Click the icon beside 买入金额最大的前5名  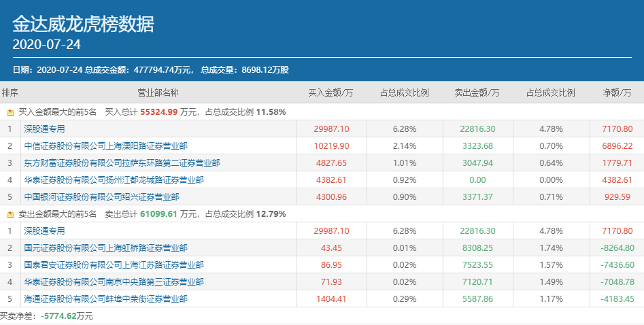(10, 112)
